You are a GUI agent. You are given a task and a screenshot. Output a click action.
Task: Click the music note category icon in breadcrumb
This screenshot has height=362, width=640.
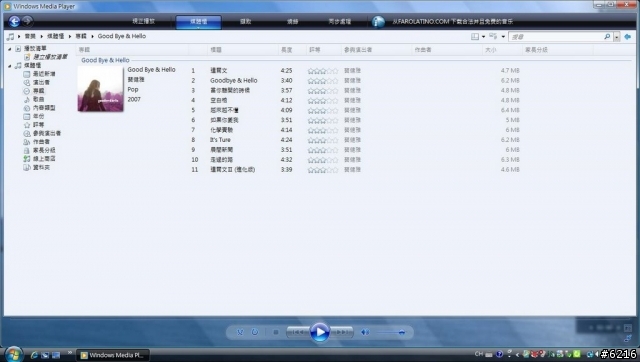tap(10, 36)
